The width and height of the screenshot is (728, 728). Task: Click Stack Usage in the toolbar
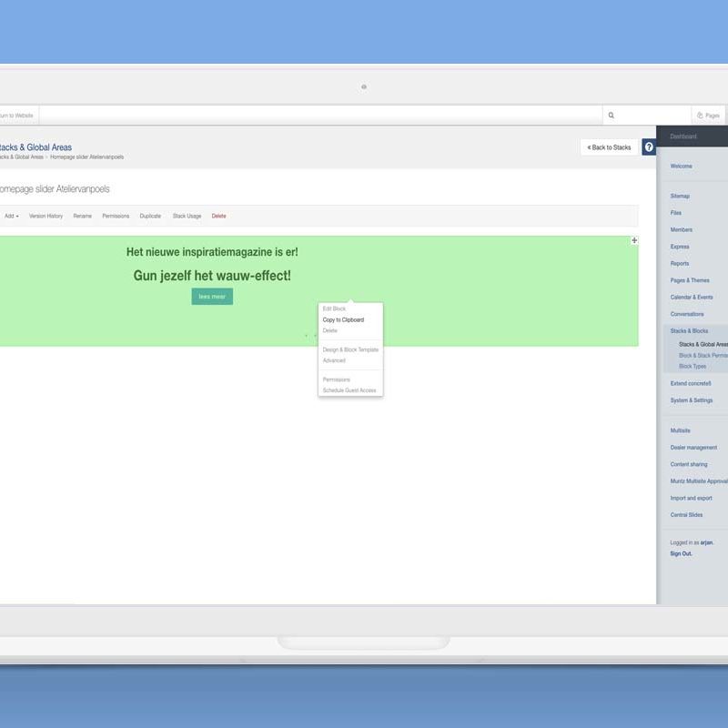click(187, 216)
